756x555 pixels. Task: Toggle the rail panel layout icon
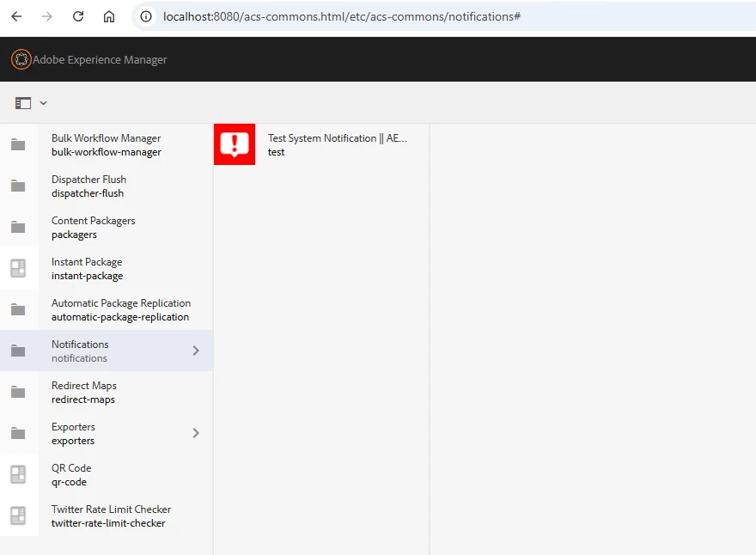click(x=23, y=103)
